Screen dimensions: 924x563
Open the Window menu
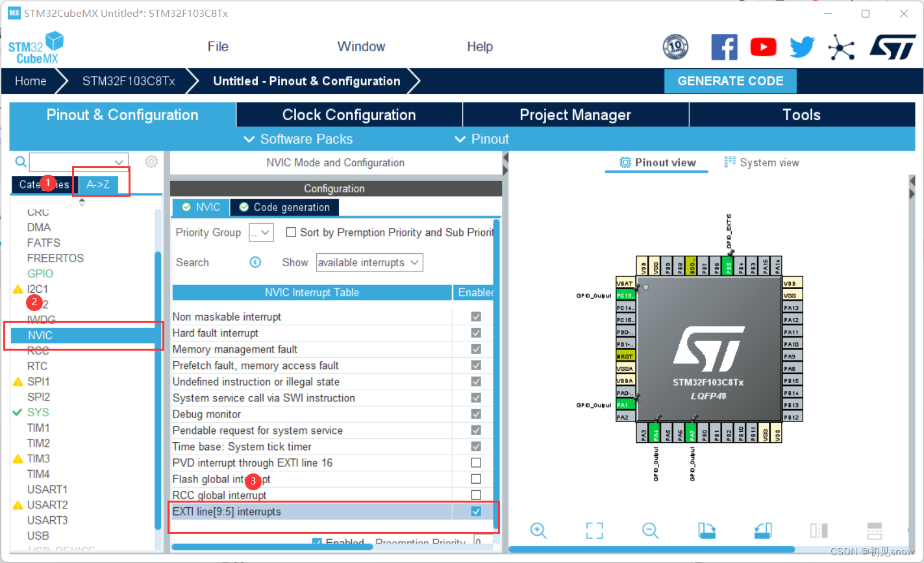click(x=361, y=47)
